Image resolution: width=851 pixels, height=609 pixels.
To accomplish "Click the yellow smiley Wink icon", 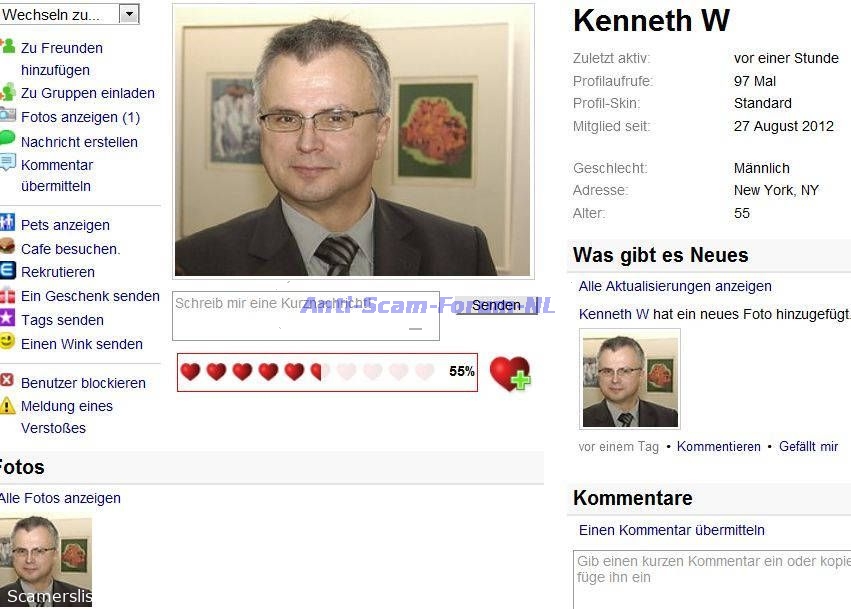I will [x=7, y=341].
